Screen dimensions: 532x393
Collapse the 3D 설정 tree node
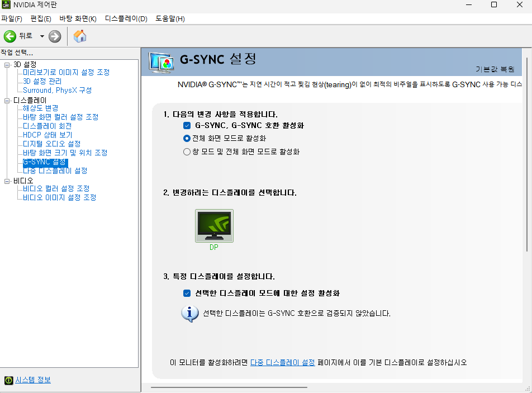click(7, 65)
